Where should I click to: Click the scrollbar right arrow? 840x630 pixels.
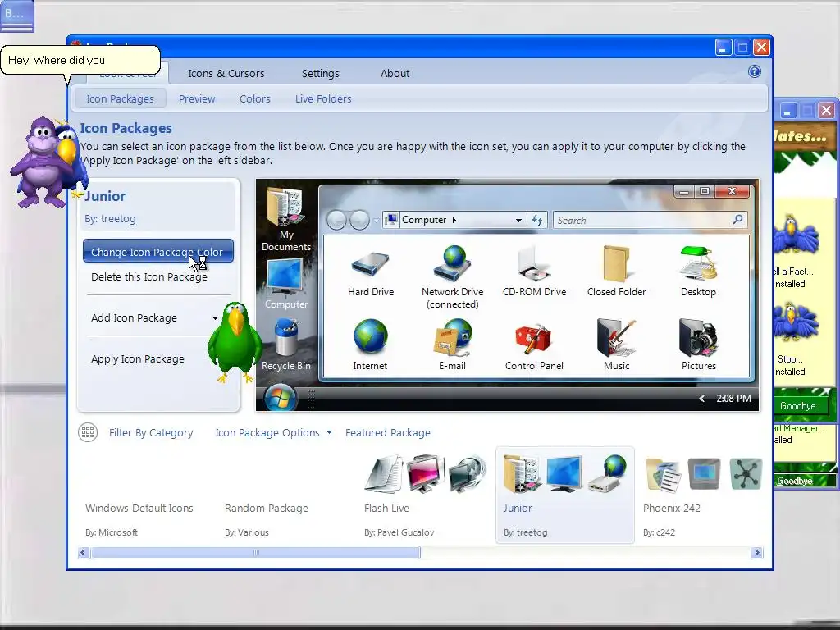pyautogui.click(x=756, y=552)
